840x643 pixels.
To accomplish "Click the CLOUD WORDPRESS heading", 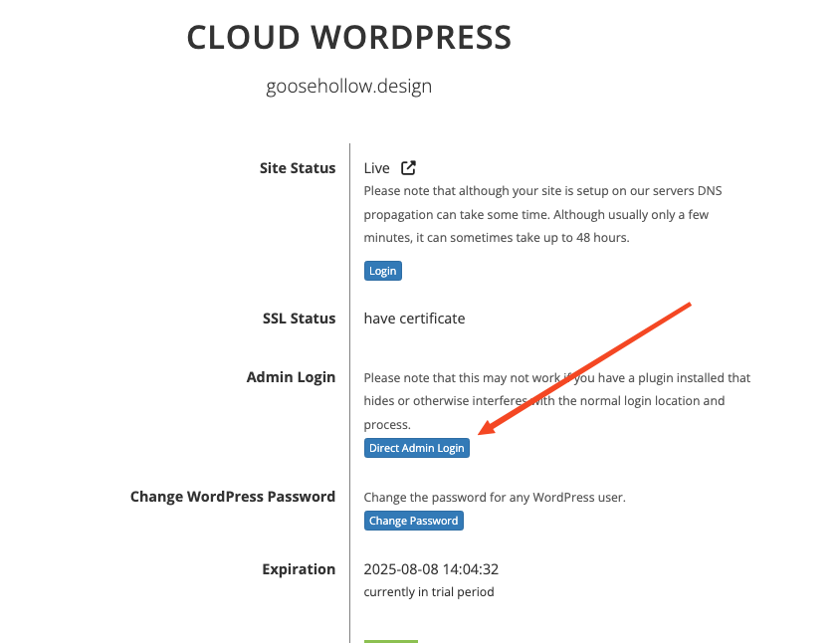I will (x=349, y=38).
